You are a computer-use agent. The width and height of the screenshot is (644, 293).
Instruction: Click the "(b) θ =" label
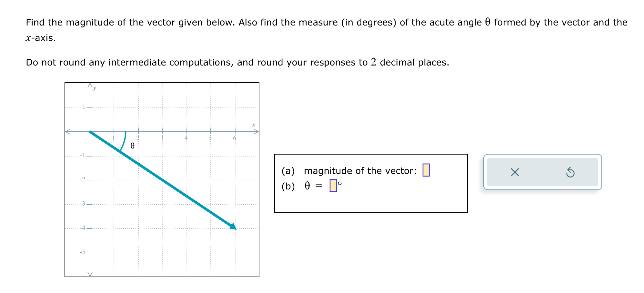303,186
